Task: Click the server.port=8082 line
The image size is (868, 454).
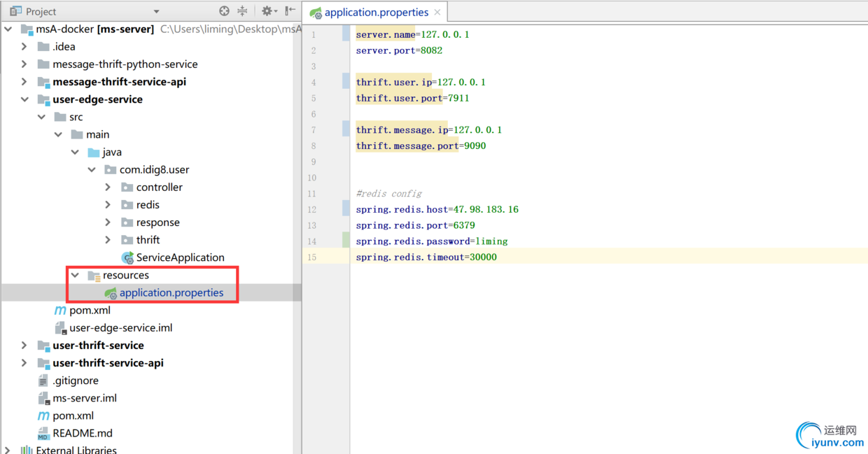Action: (399, 50)
